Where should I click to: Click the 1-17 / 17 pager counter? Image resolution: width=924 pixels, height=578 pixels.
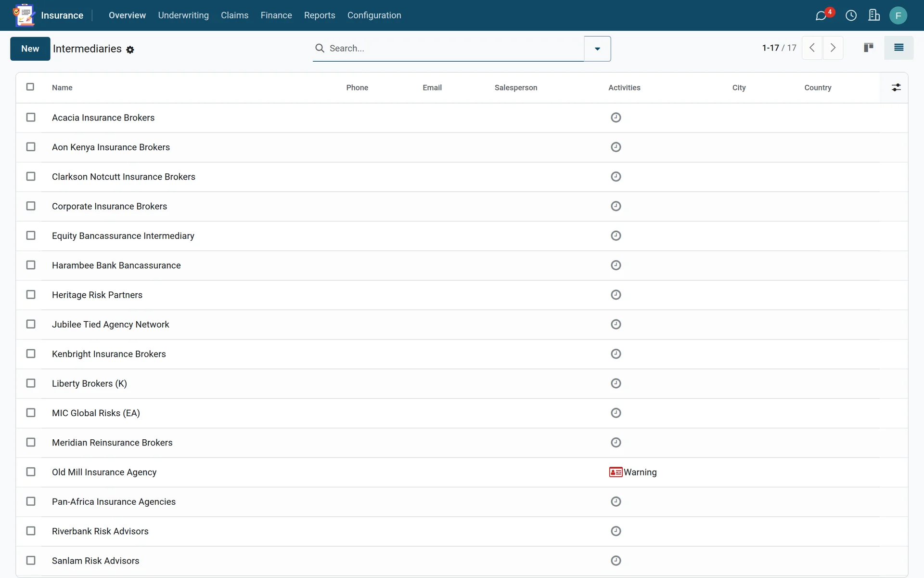779,48
